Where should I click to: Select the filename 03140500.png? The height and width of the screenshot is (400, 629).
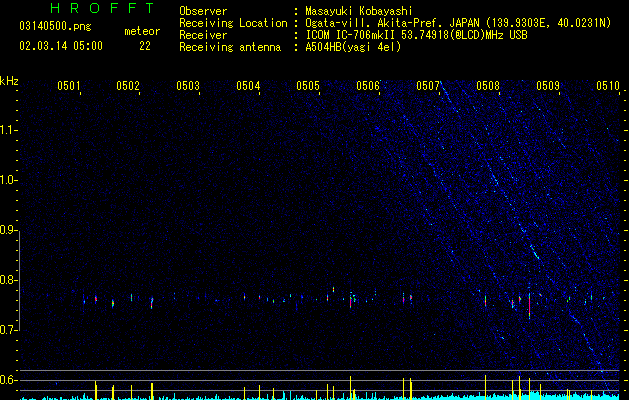pos(55,27)
